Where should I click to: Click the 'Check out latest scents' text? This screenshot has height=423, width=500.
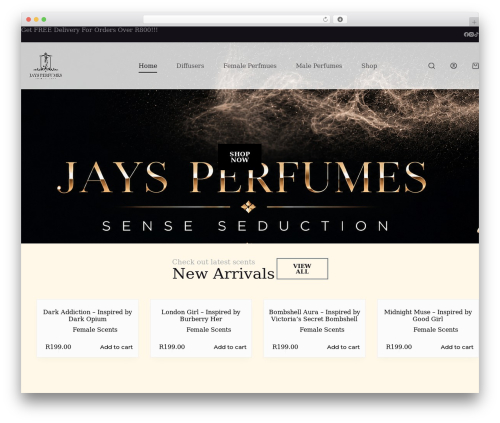213,262
